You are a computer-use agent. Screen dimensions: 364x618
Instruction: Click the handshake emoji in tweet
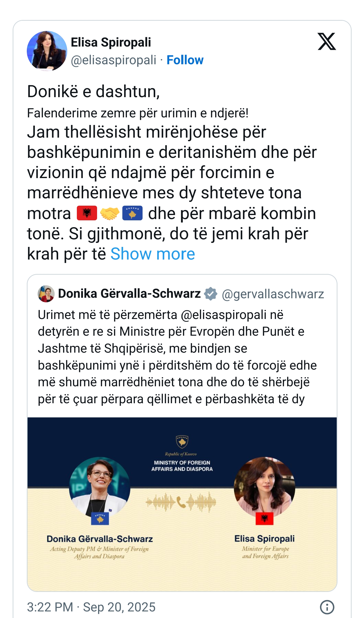110,213
